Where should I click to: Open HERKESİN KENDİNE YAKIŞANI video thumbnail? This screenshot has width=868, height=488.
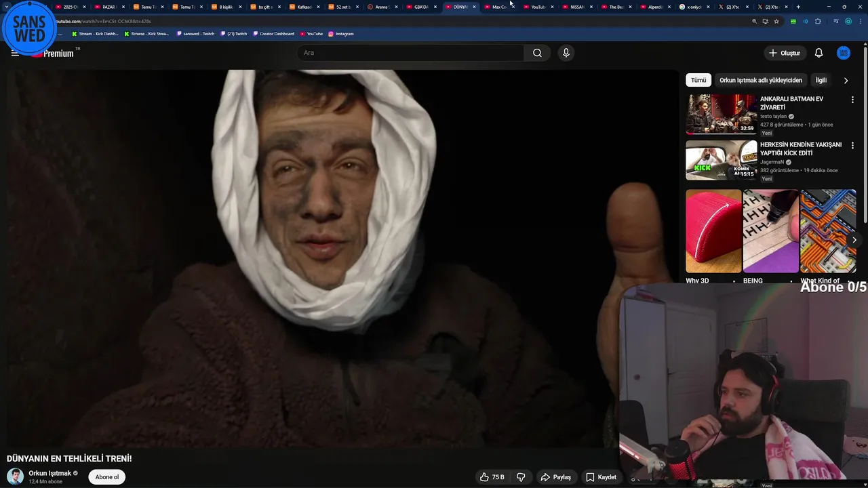click(x=721, y=160)
